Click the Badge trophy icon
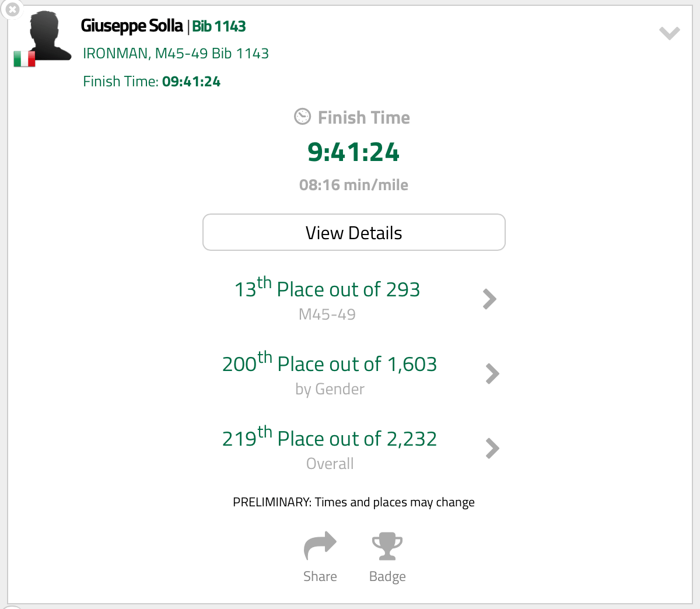This screenshot has height=609, width=700. click(387, 546)
